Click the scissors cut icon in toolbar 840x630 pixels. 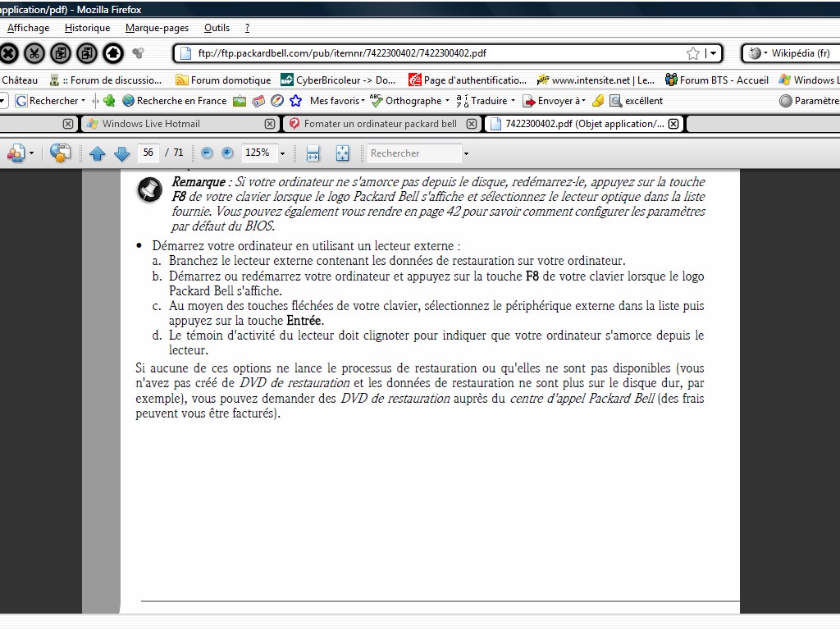point(34,53)
